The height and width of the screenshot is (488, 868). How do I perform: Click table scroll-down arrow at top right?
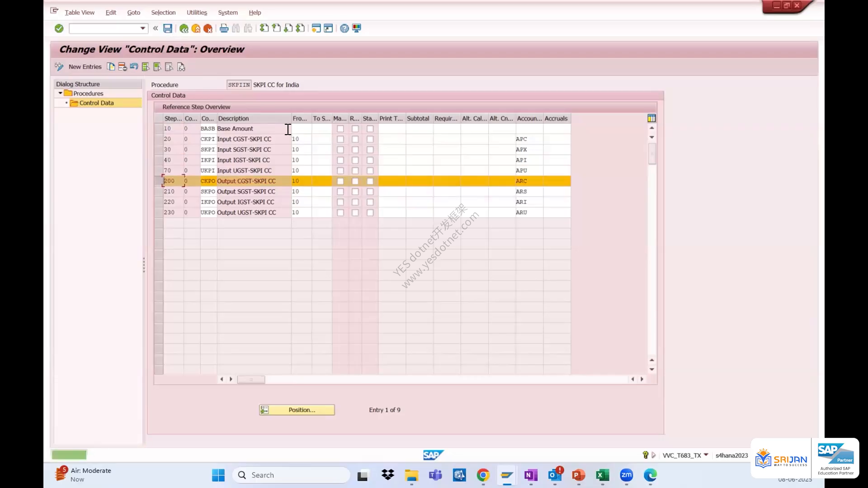(x=651, y=137)
